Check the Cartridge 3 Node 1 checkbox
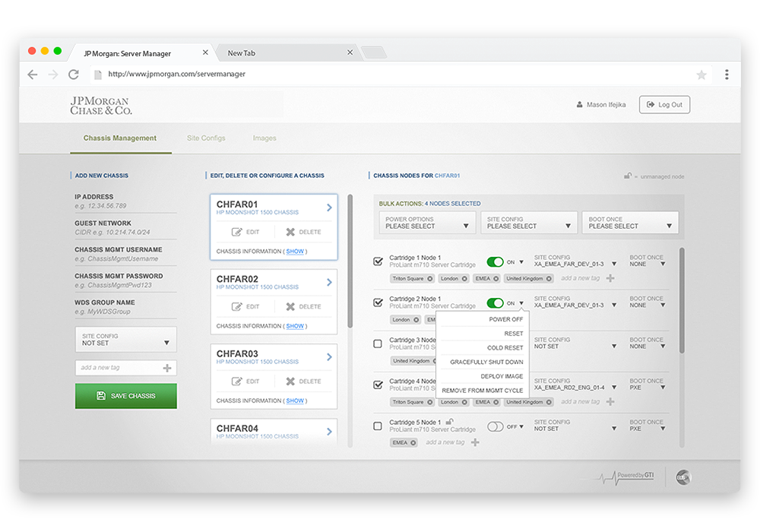The height and width of the screenshot is (532, 760). click(378, 344)
